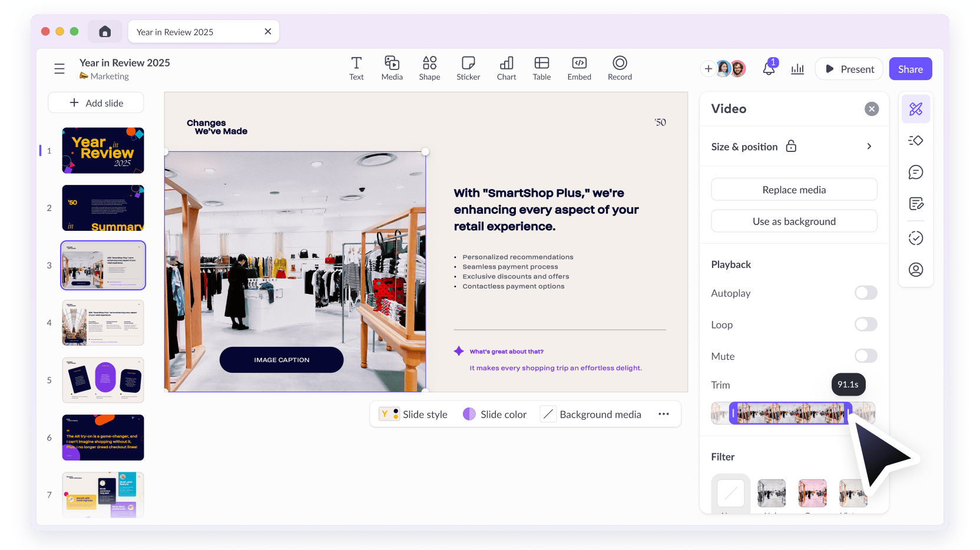Screen dimensions: 980x550
Task: Open the Media tool
Action: [x=392, y=68]
